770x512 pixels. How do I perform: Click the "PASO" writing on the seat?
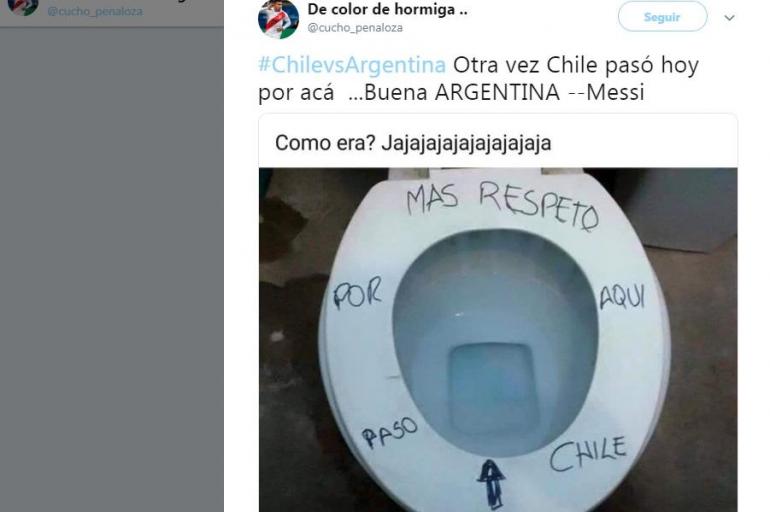click(389, 432)
